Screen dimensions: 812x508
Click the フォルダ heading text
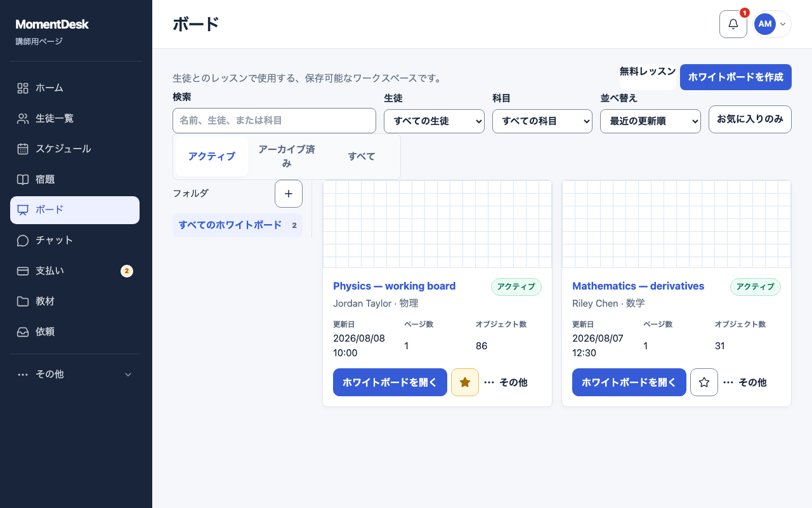click(190, 193)
